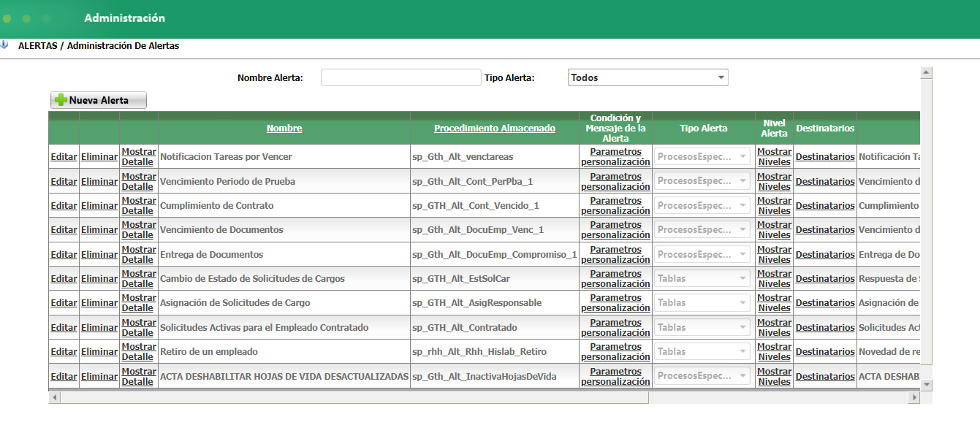The height and width of the screenshot is (425, 980).
Task: Delete the Notificacion Tareas por Vencer alert
Action: [x=99, y=157]
